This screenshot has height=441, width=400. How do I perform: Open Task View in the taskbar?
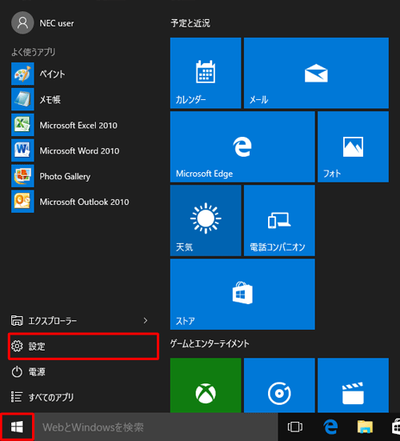click(295, 427)
